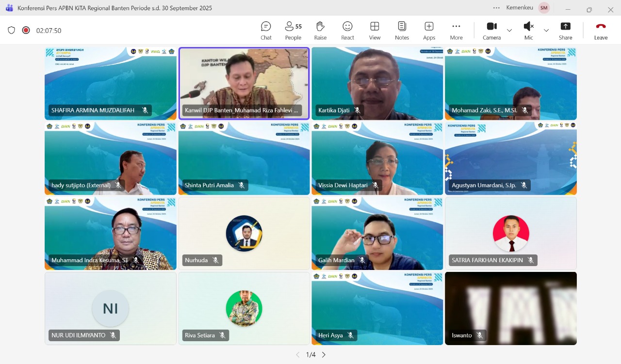Open More meeting options
This screenshot has height=364, width=621.
[x=456, y=31]
